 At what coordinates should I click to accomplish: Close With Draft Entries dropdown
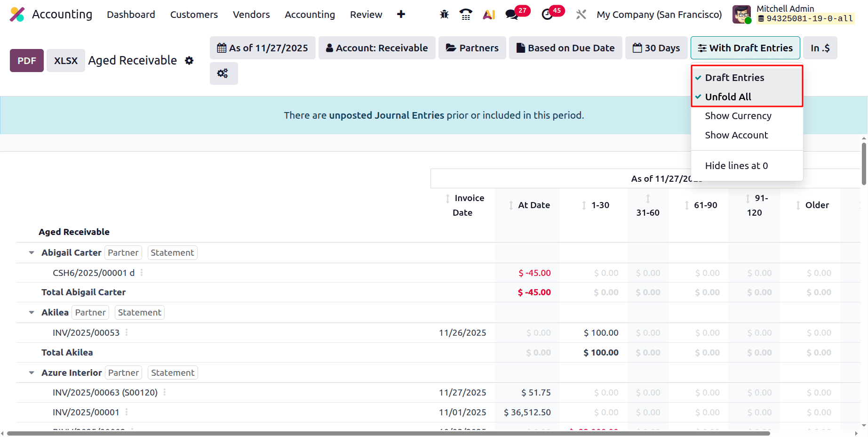(x=745, y=48)
